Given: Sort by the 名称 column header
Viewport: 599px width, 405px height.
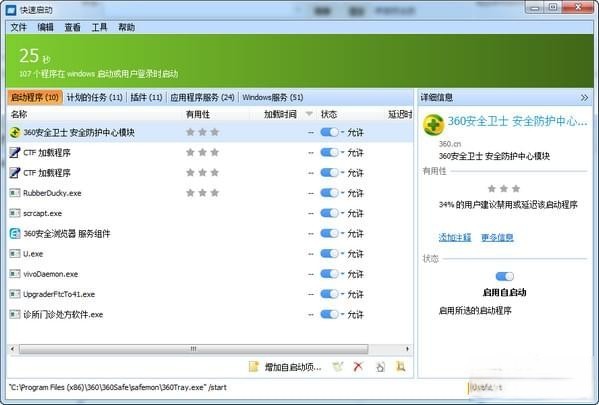Looking at the screenshot, I should click(x=19, y=114).
